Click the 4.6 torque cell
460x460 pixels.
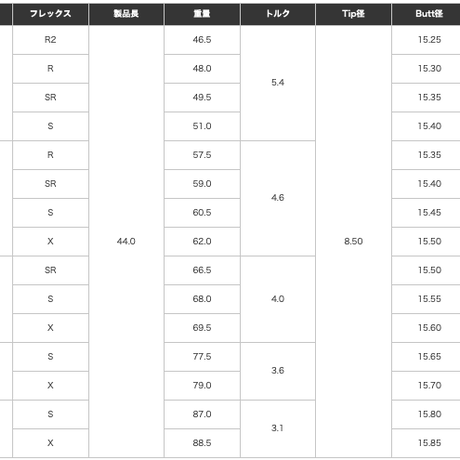pos(278,198)
